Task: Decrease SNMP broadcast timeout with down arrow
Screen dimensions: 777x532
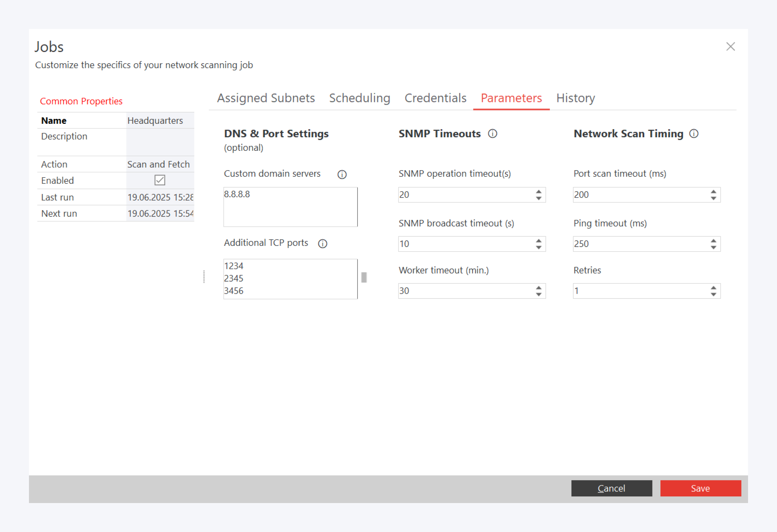Action: (538, 248)
